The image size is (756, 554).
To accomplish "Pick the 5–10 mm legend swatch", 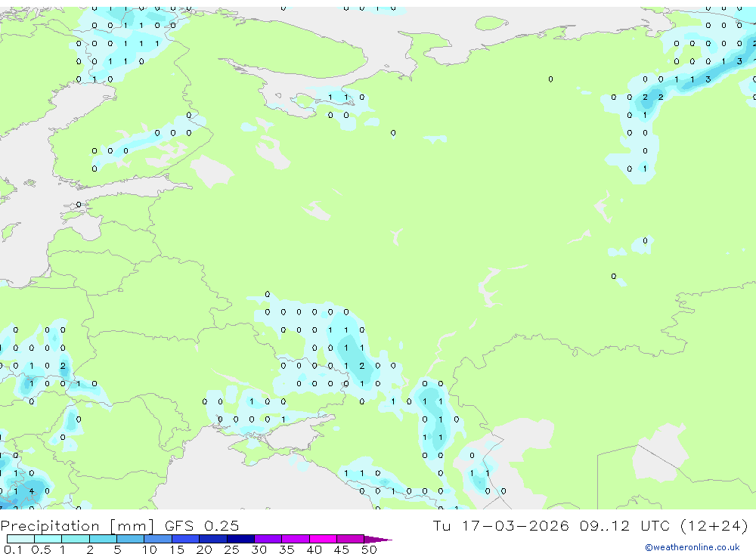I will (131, 539).
